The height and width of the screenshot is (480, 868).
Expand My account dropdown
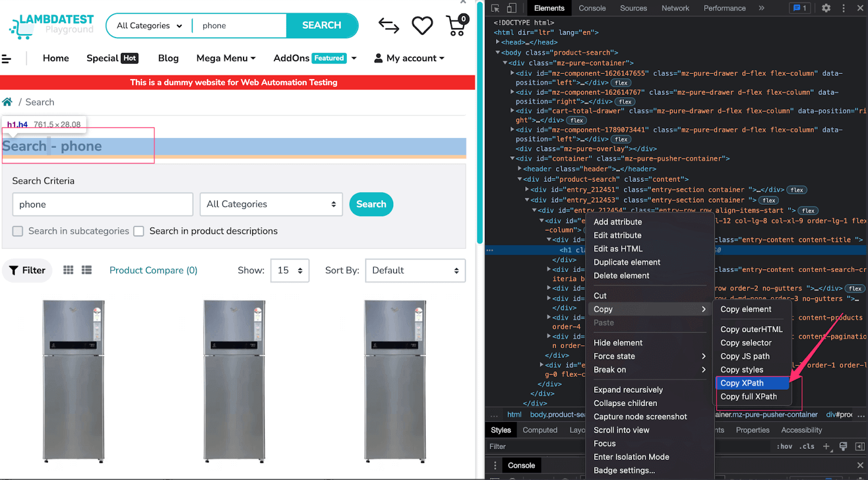tap(409, 58)
